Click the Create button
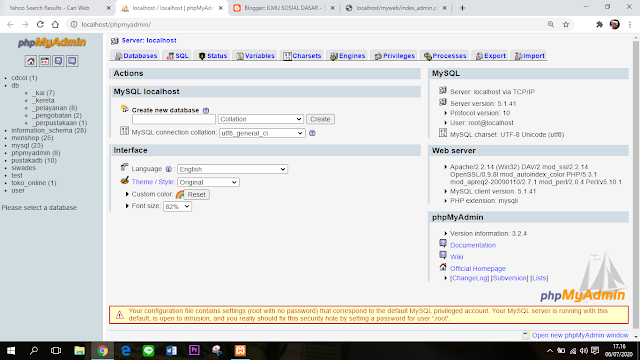The width and height of the screenshot is (640, 360). [320, 119]
